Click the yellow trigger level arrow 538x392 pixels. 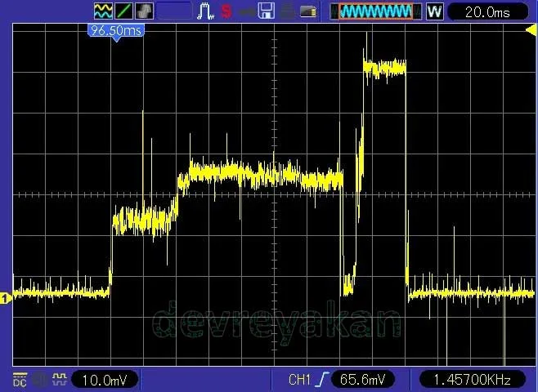pos(531,30)
